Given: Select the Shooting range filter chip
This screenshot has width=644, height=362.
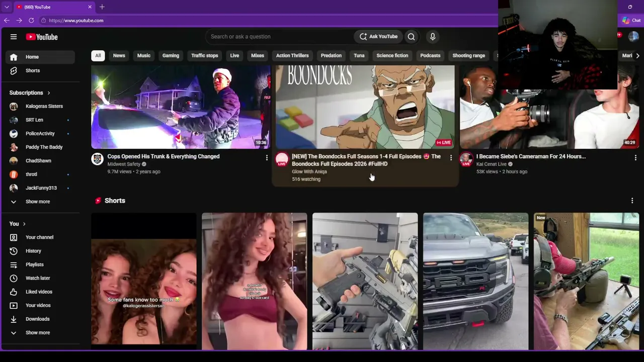Looking at the screenshot, I should 469,55.
